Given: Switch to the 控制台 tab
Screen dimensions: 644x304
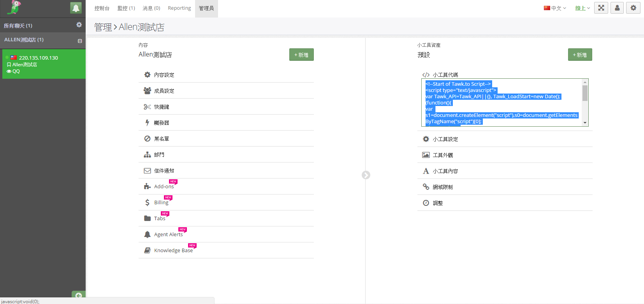Looking at the screenshot, I should pos(102,8).
